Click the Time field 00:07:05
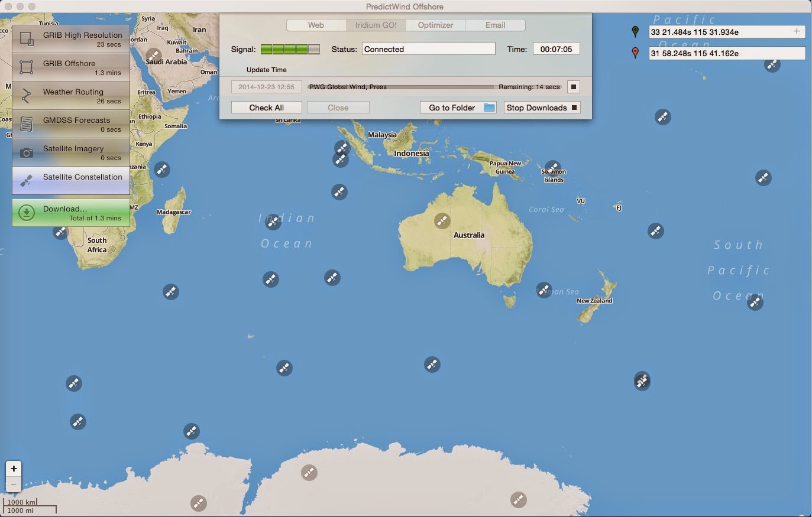The image size is (812, 517). (557, 49)
